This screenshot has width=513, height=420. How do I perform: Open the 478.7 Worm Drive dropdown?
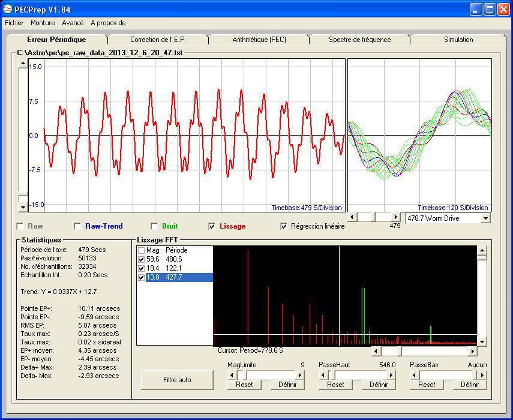(x=485, y=218)
